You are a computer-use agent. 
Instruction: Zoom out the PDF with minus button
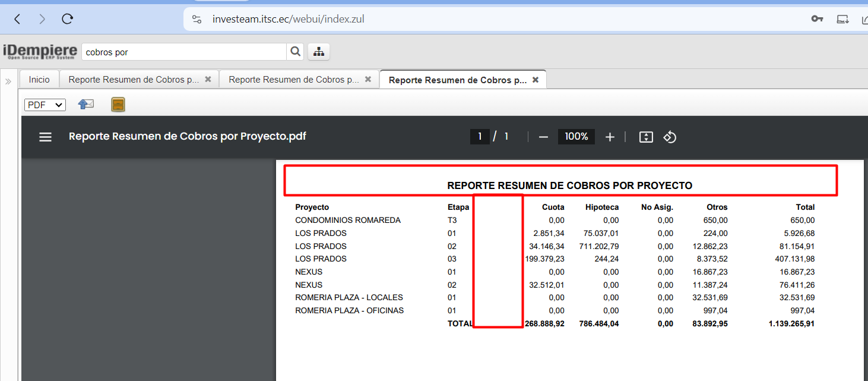click(x=543, y=137)
